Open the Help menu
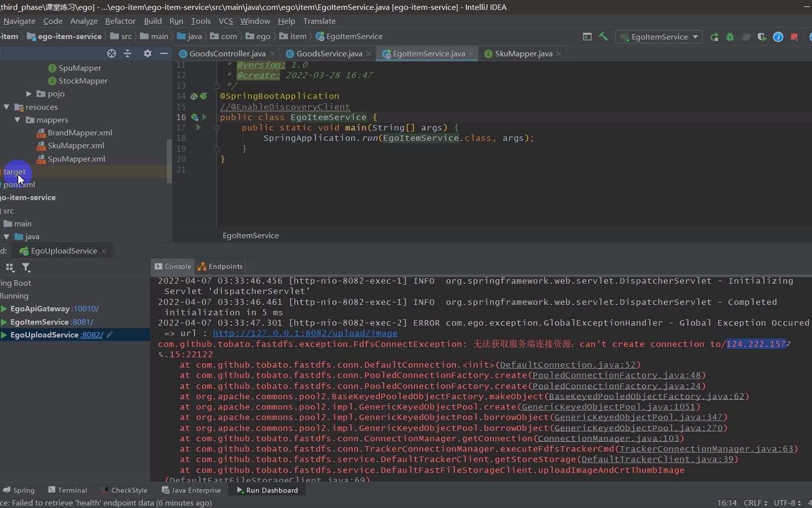Image resolution: width=812 pixels, height=508 pixels. tap(286, 21)
